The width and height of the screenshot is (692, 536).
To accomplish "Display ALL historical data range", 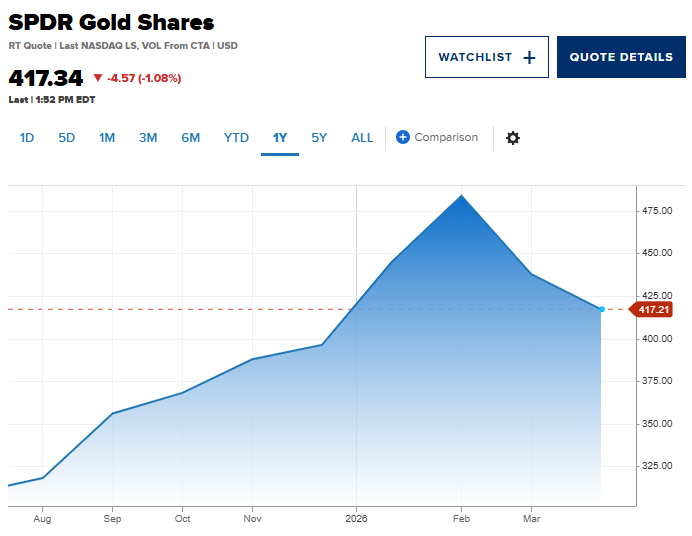I will point(362,138).
